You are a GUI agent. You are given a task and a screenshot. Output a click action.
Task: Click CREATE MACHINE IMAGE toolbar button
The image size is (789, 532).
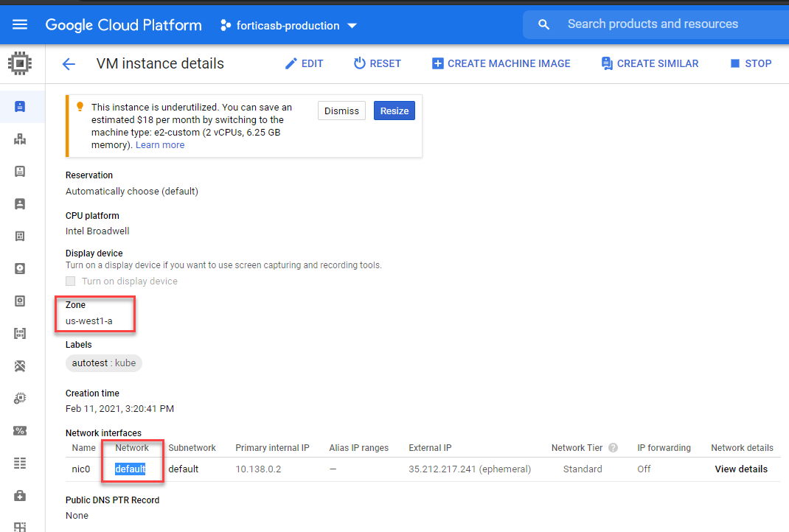pyautogui.click(x=501, y=63)
